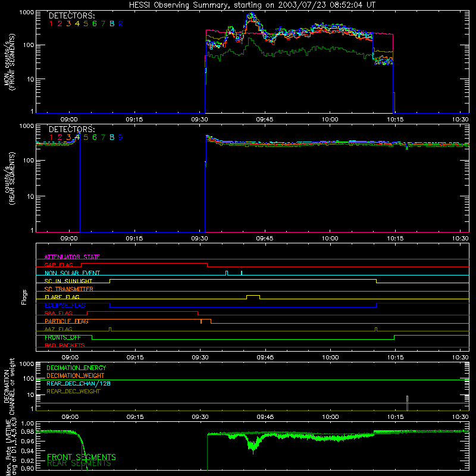Click the REAR SEGMENTS livetime legend label
Viewport: 476px width, 476px height.
coord(79,464)
